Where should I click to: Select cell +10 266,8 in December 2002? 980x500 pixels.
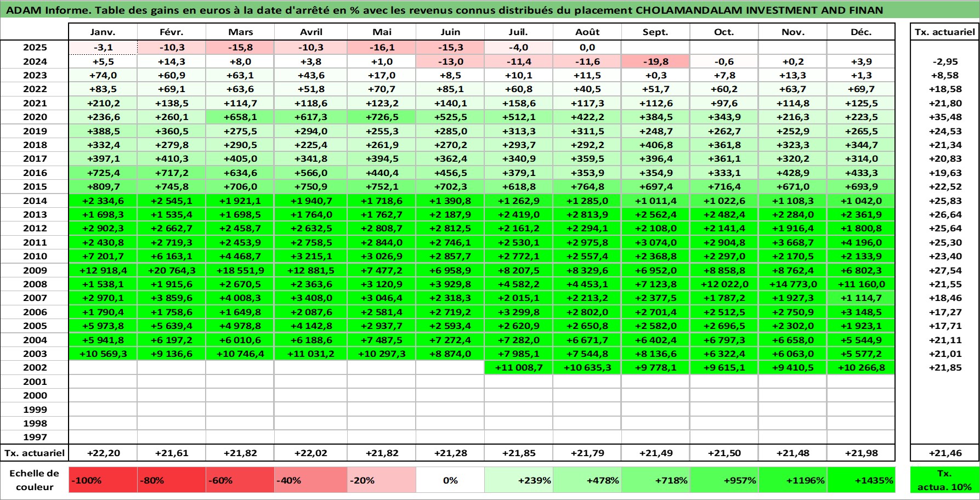coord(861,367)
